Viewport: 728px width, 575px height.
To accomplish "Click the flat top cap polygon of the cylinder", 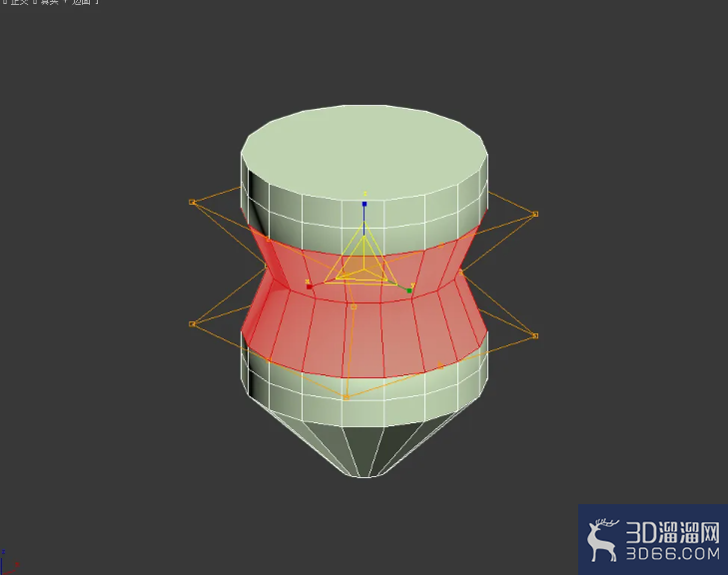I will pos(364,151).
